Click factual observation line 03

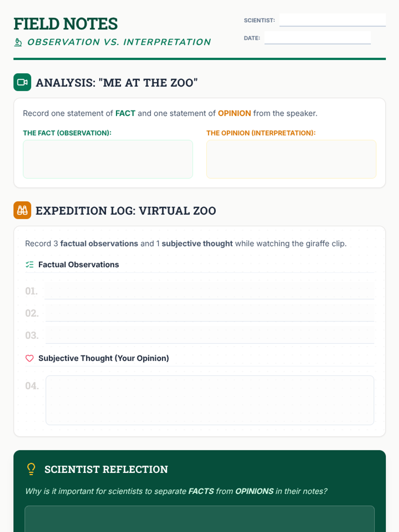pos(209,335)
